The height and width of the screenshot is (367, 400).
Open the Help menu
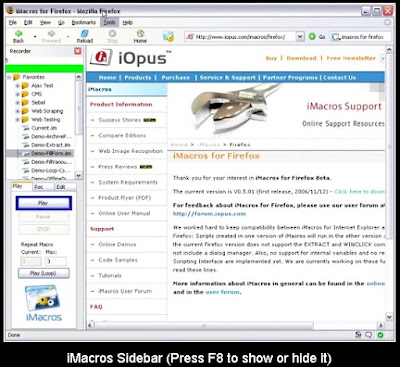point(128,22)
